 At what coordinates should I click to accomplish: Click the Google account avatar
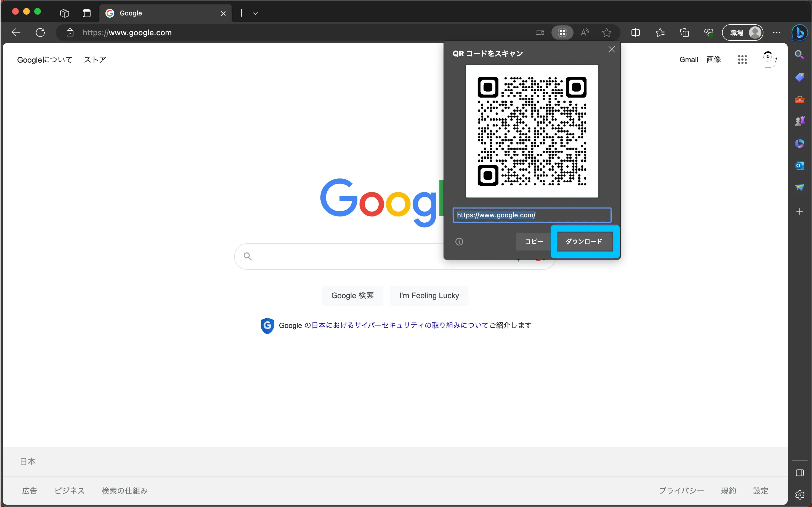(x=768, y=60)
